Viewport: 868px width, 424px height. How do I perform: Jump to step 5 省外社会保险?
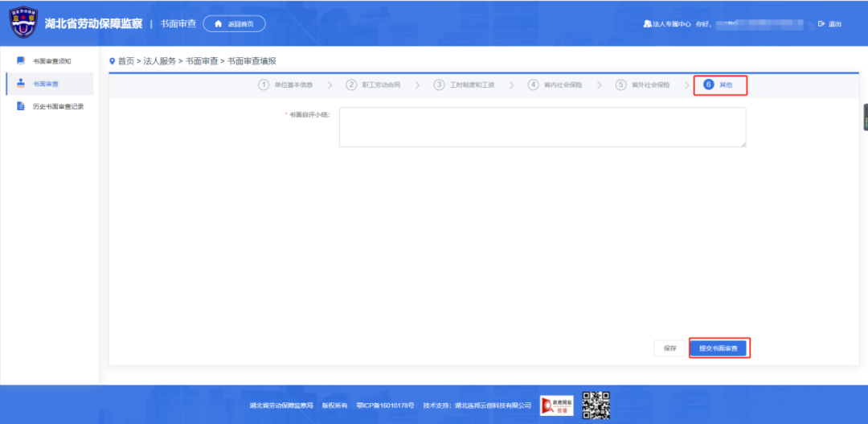(x=642, y=84)
